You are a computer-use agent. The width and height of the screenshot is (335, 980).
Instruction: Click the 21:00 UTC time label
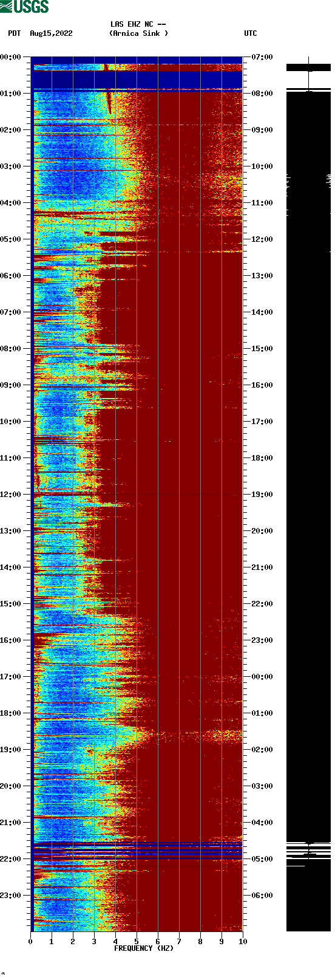[262, 567]
